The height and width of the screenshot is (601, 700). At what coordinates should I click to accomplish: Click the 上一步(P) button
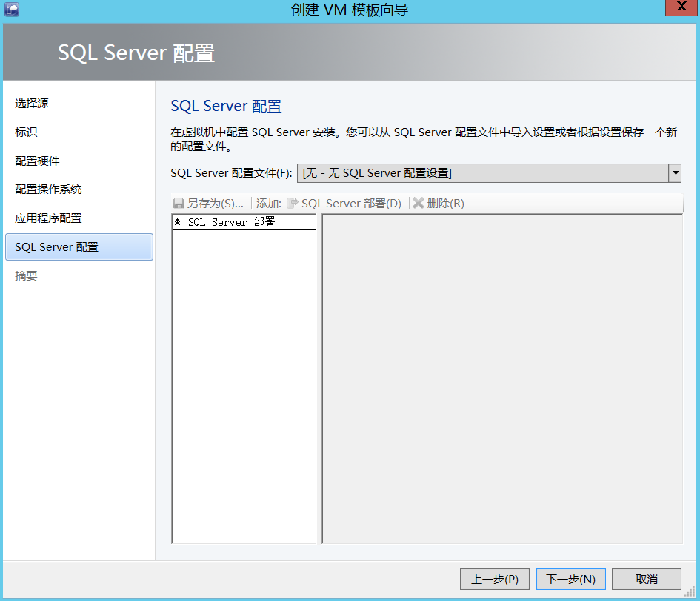pos(495,579)
